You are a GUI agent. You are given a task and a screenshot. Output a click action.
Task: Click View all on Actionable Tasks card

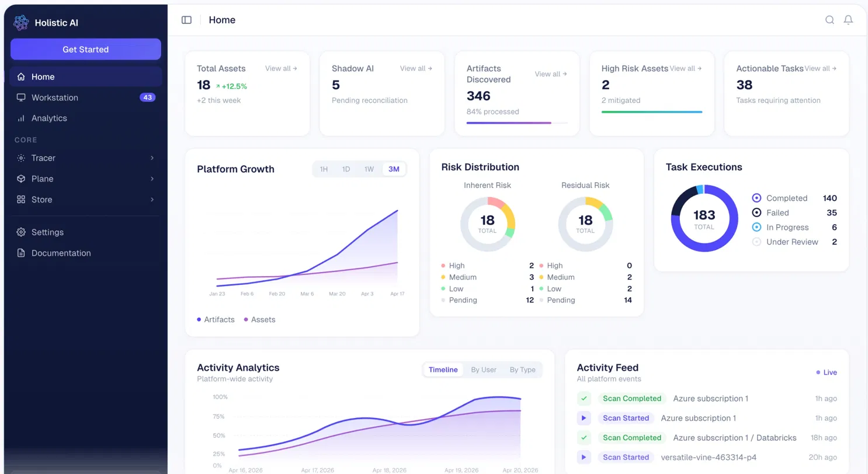tap(821, 68)
